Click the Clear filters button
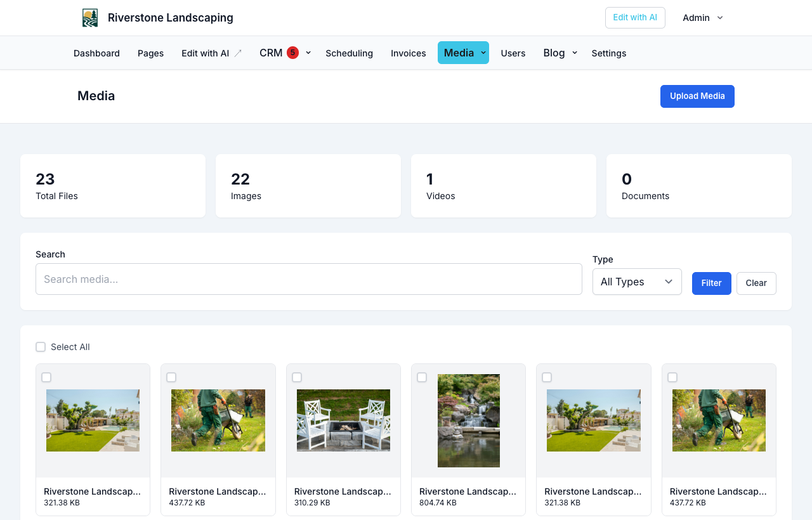Image resolution: width=812 pixels, height=520 pixels. pos(756,283)
